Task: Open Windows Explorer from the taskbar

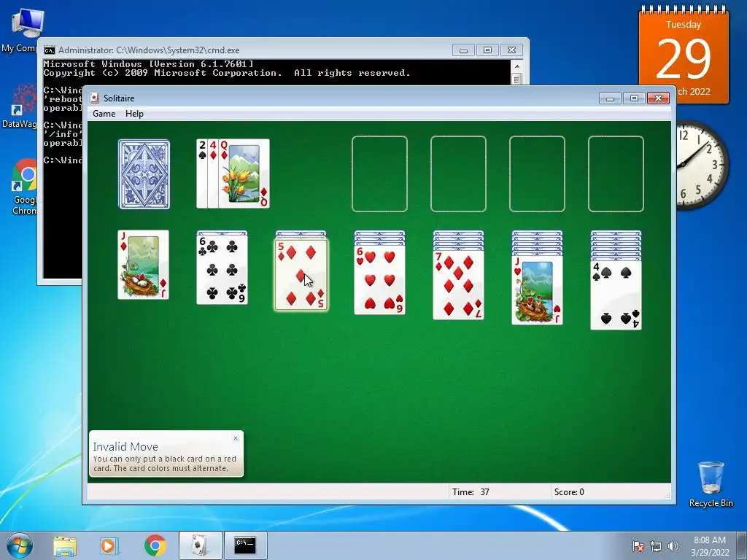Action: coord(65,545)
